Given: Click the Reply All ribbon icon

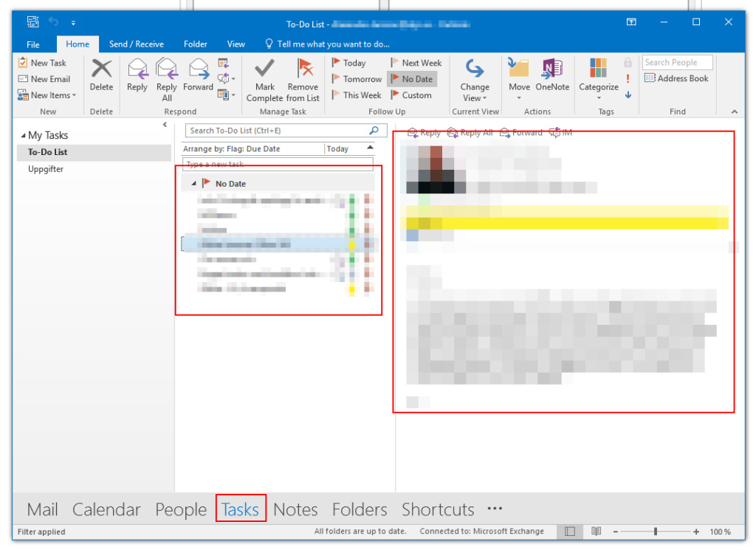Looking at the screenshot, I should pos(167,70).
